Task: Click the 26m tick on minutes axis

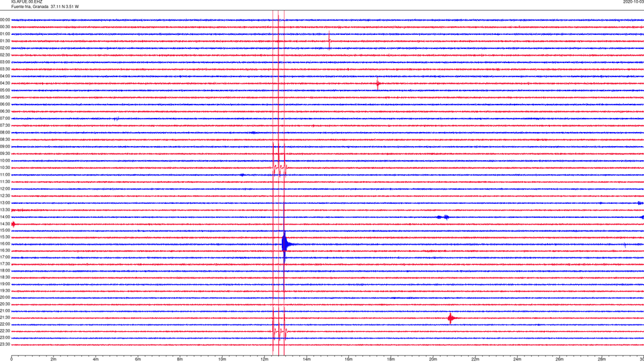Action: pyautogui.click(x=559, y=359)
